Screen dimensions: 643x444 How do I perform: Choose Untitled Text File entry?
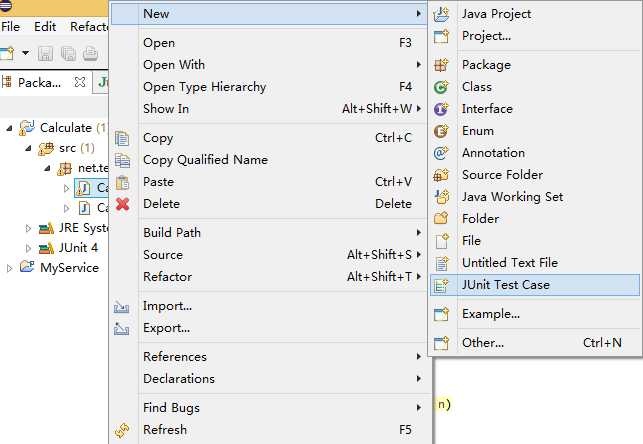point(535,263)
